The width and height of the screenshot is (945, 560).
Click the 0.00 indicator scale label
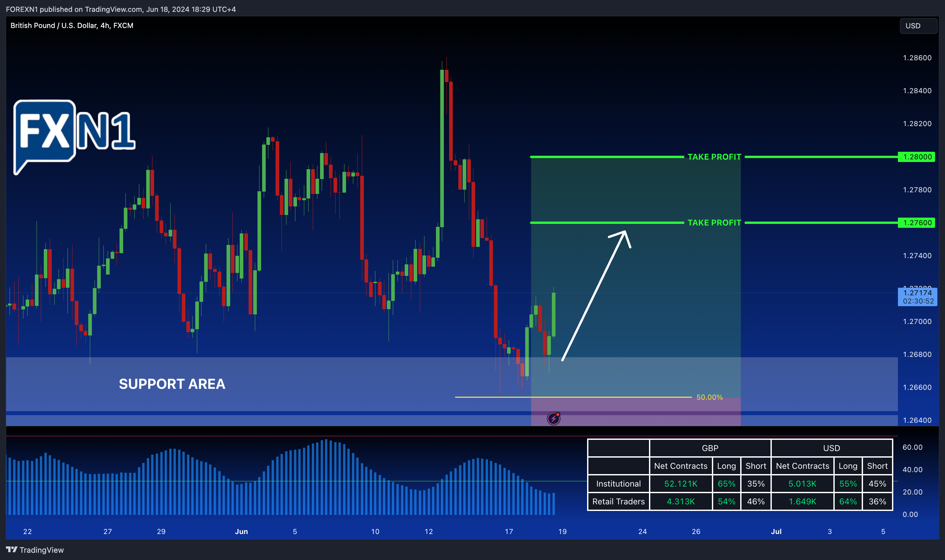coord(910,514)
